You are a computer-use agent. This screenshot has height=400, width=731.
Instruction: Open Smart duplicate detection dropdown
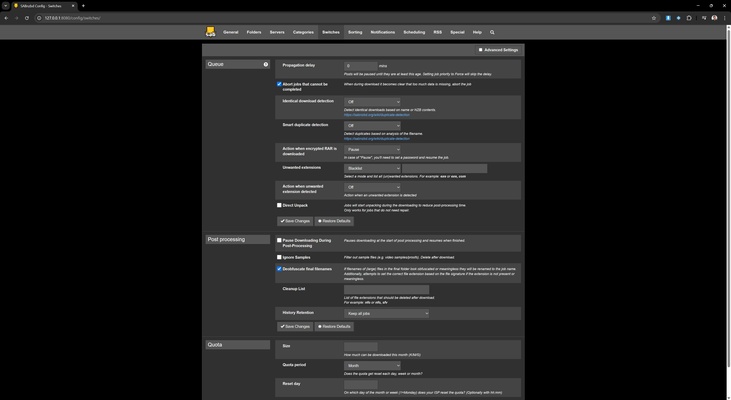click(x=372, y=125)
